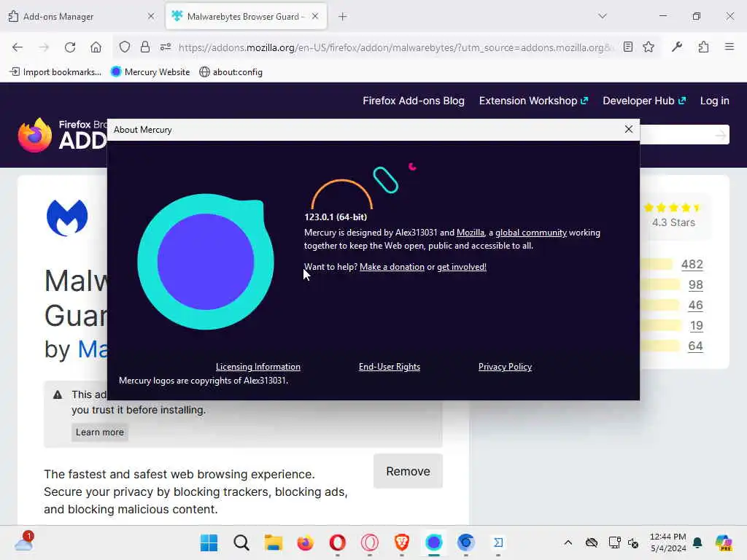Viewport: 747px width, 560px height.
Task: Click the Malwarebytes add-on icon
Action: [67, 217]
